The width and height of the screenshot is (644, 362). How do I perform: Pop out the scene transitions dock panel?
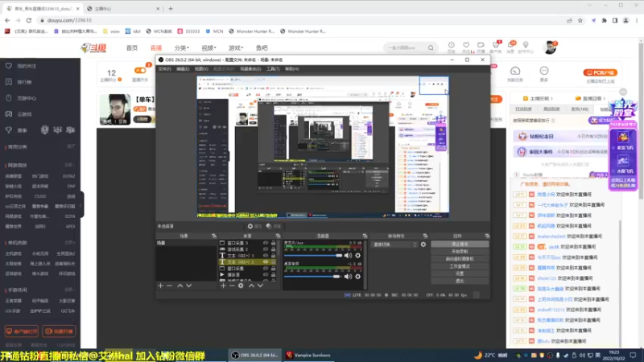[x=425, y=236]
